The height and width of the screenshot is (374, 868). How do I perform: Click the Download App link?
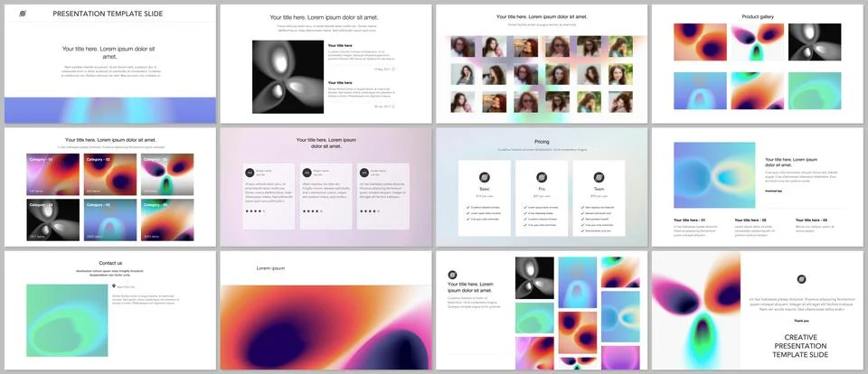click(x=773, y=191)
